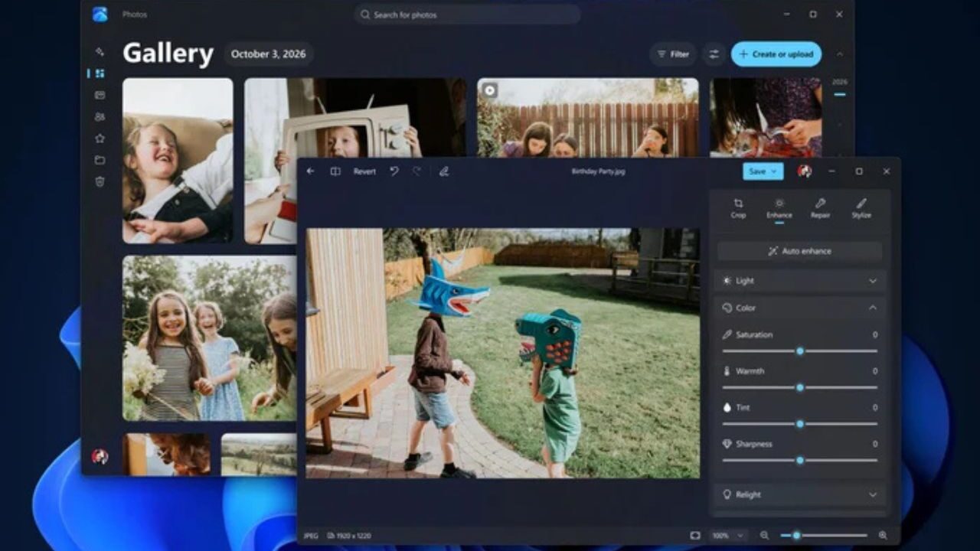Open the laughing girl on couch thumbnail
Screen dimensions: 980x551
click(178, 161)
